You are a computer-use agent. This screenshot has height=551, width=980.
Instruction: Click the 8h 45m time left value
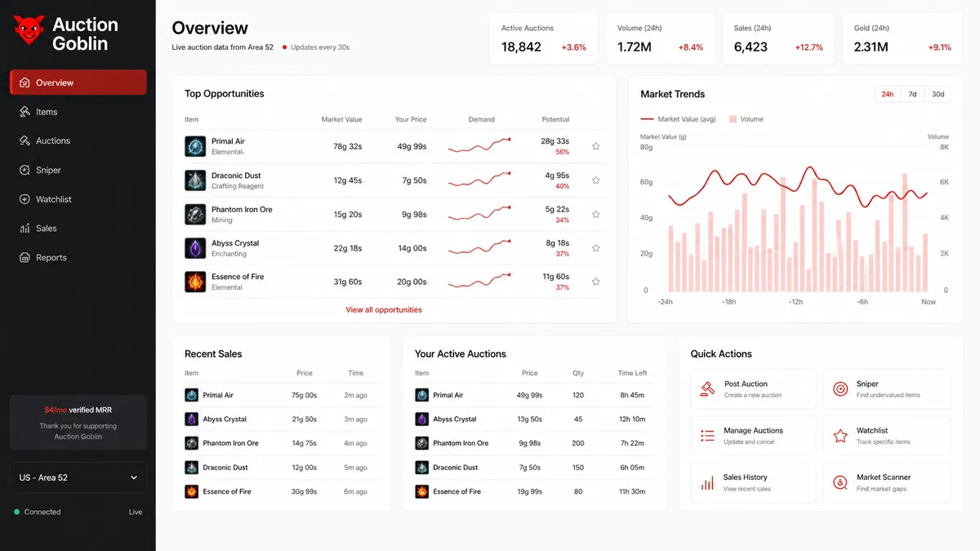point(632,395)
